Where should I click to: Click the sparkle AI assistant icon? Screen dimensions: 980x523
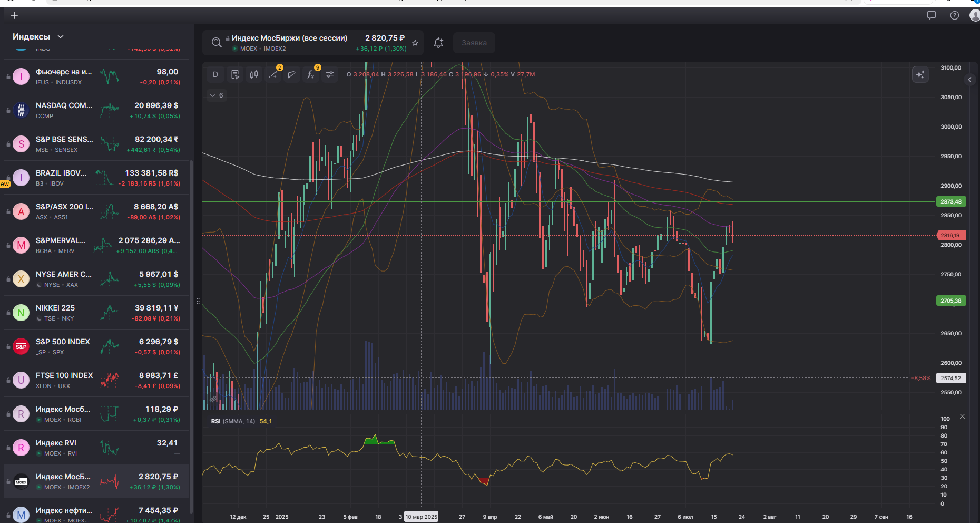coord(920,74)
